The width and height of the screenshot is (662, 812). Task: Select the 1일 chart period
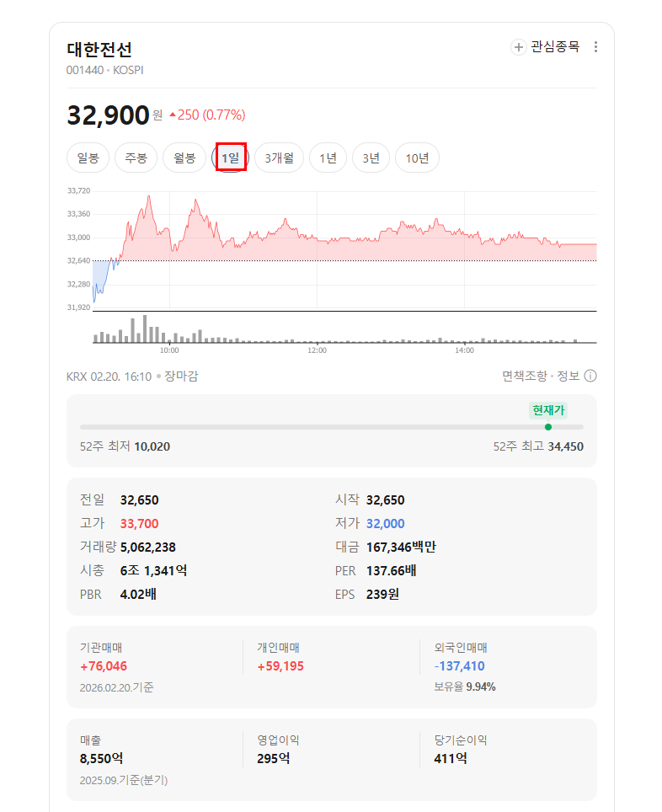coord(231,158)
